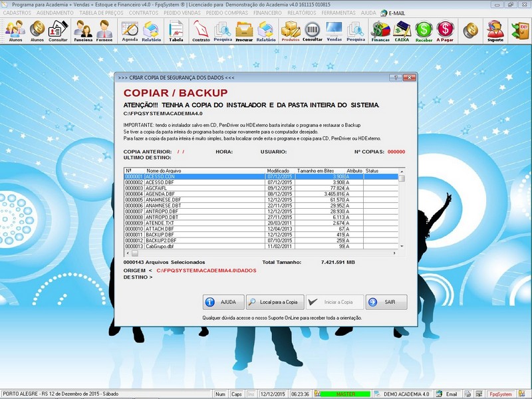Screen dimensions: 532x399
Task: Select the AGCFAIFL file row
Action: tap(261, 188)
